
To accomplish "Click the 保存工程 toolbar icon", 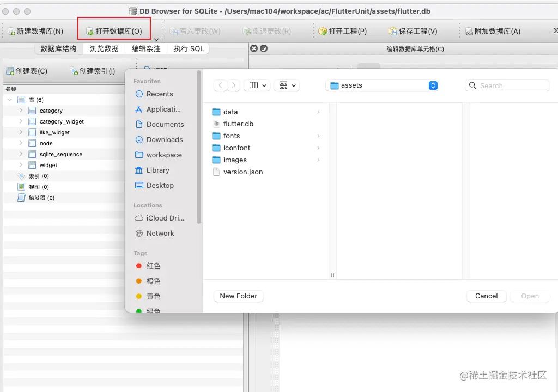I will (413, 31).
